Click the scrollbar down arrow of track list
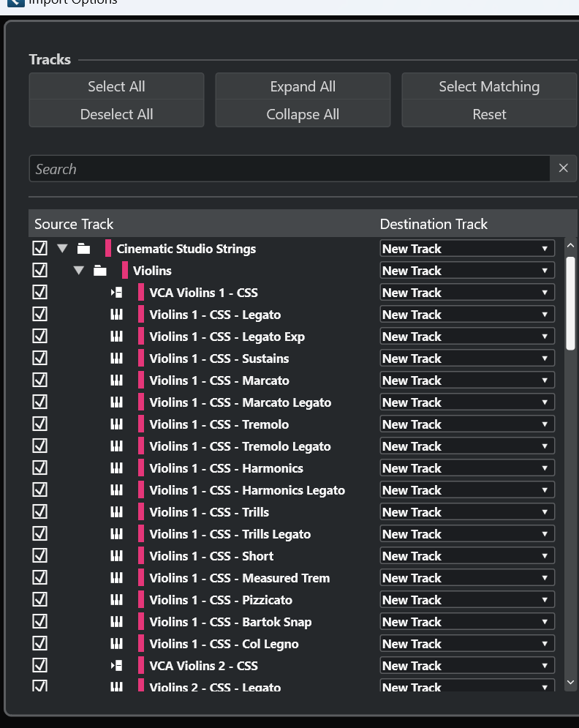 coord(571,683)
